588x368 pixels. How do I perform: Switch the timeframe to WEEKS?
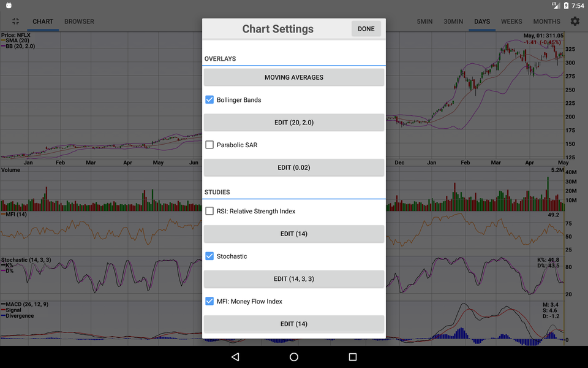click(x=511, y=21)
